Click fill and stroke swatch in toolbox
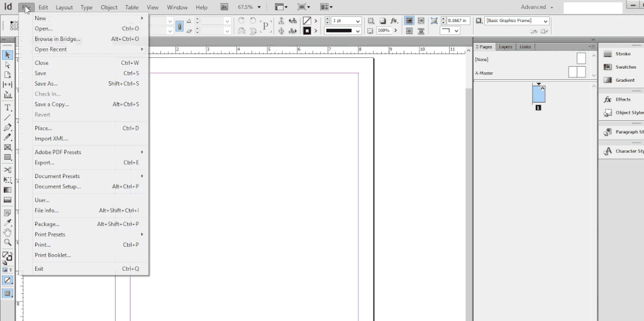 [8, 257]
